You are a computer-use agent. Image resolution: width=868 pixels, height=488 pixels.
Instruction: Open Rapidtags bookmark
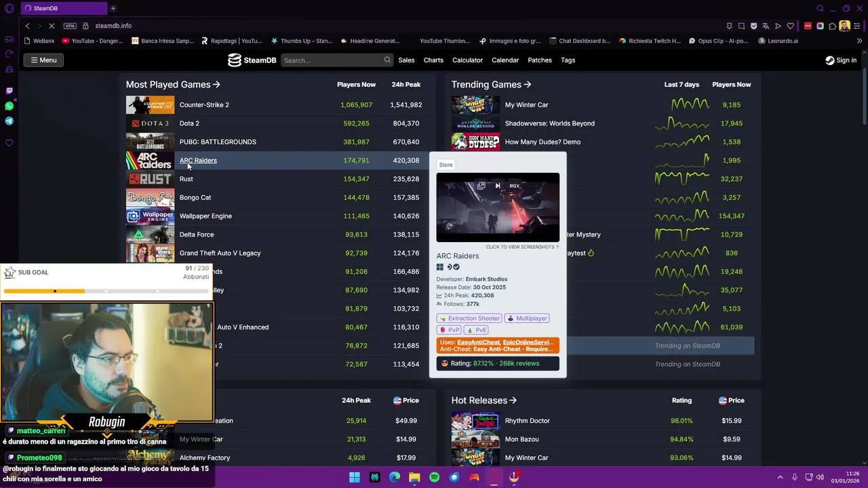click(231, 41)
